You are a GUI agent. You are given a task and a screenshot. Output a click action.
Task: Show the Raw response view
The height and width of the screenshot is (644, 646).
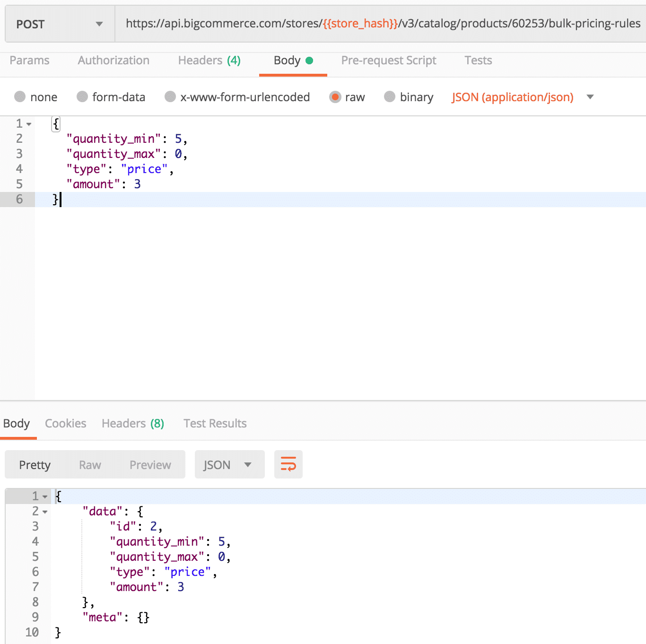point(90,465)
